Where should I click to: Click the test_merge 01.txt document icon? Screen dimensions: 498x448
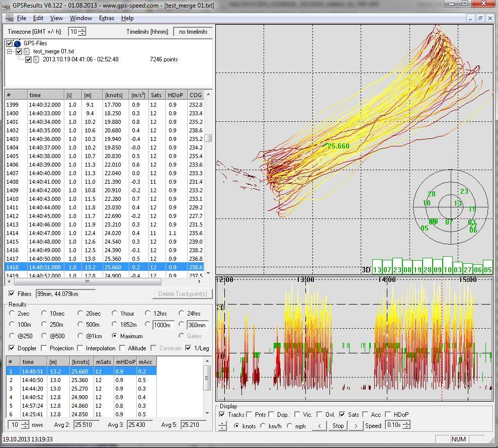pos(27,51)
